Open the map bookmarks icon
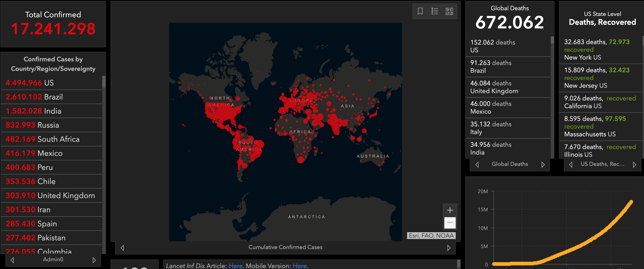This screenshot has height=269, width=644. 420,11
